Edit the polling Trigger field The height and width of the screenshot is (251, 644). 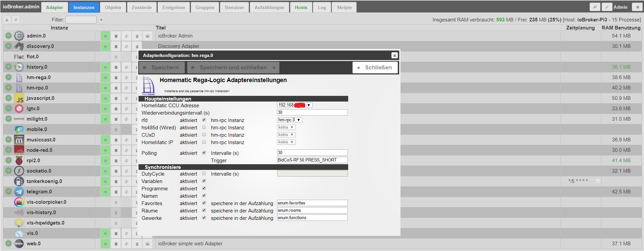(312, 160)
